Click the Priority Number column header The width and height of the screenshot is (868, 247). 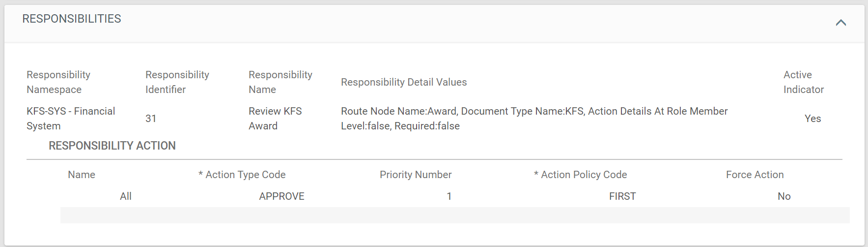pyautogui.click(x=416, y=175)
